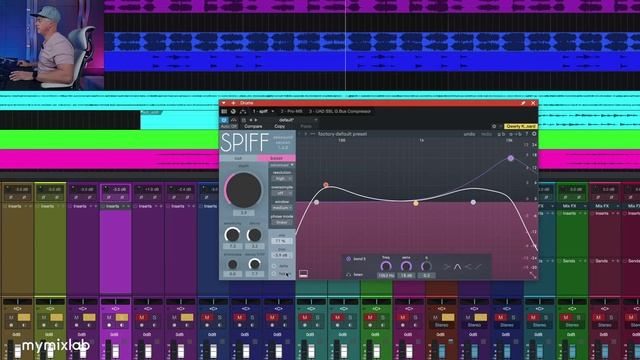Open the Drums window title dropdown arrow
This screenshot has height=360, width=640.
point(224,103)
